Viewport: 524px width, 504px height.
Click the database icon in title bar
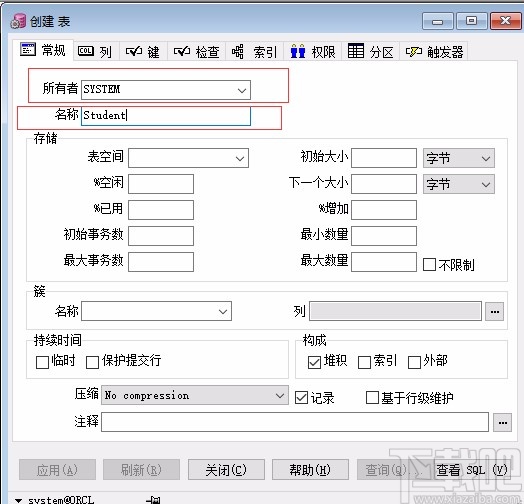coord(18,21)
